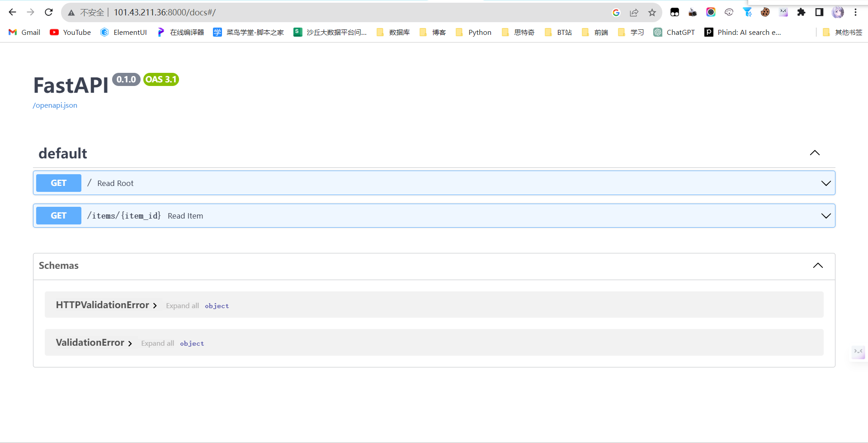Click the Schemas heading
This screenshot has height=443, width=868.
coord(59,266)
